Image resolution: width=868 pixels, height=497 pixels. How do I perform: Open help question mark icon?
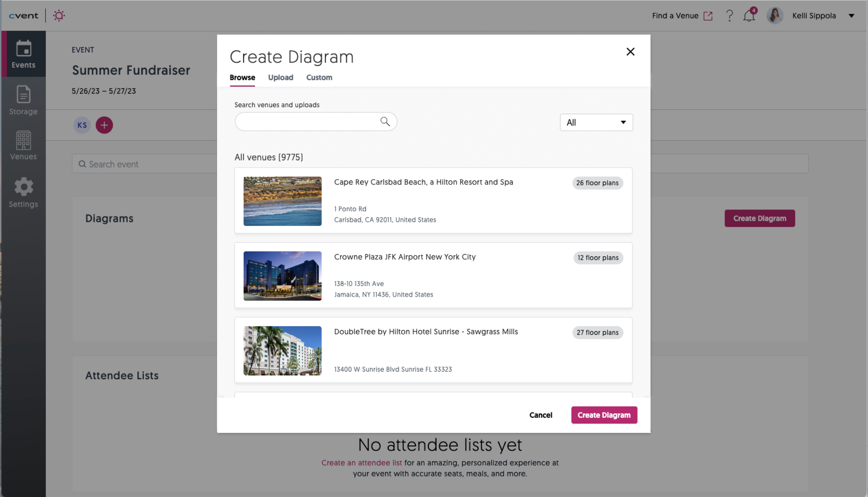(x=729, y=16)
